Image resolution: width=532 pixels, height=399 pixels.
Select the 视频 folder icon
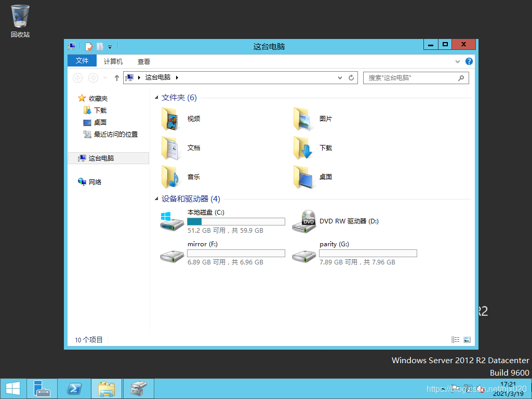coord(170,119)
